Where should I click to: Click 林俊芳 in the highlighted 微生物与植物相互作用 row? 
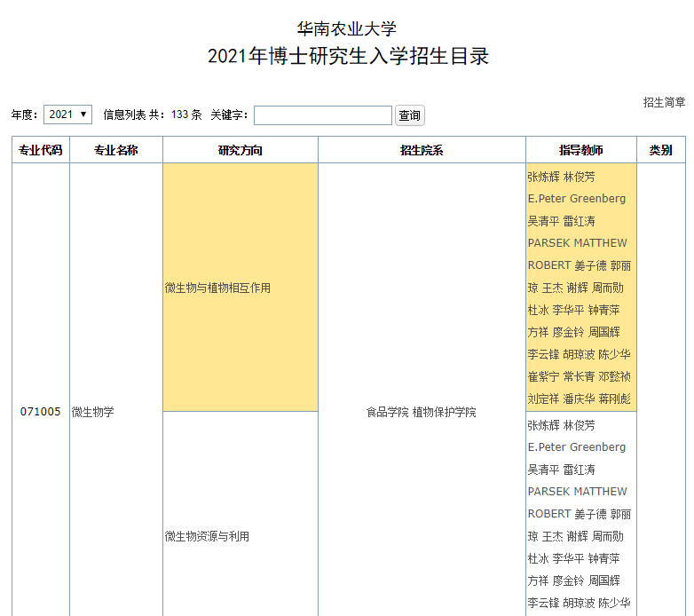579,177
